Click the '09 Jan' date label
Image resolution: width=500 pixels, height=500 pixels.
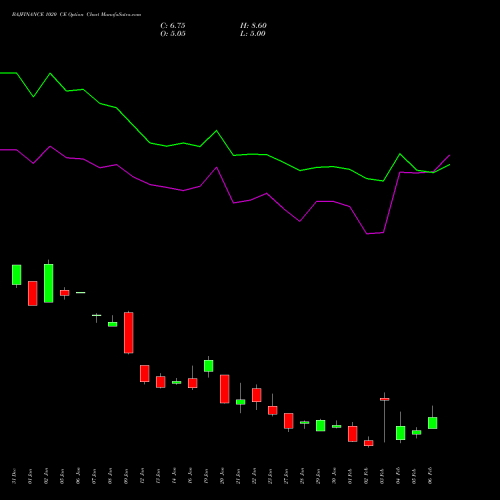[126, 476]
